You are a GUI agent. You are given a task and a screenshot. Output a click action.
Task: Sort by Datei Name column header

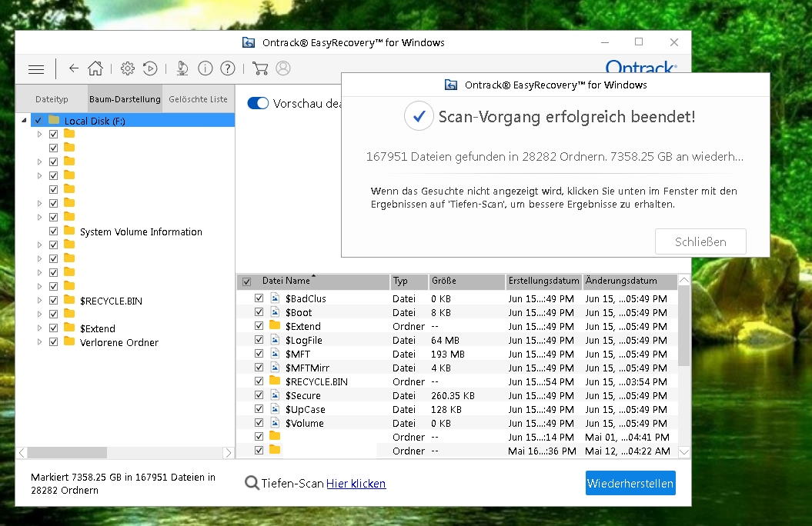pos(313,281)
